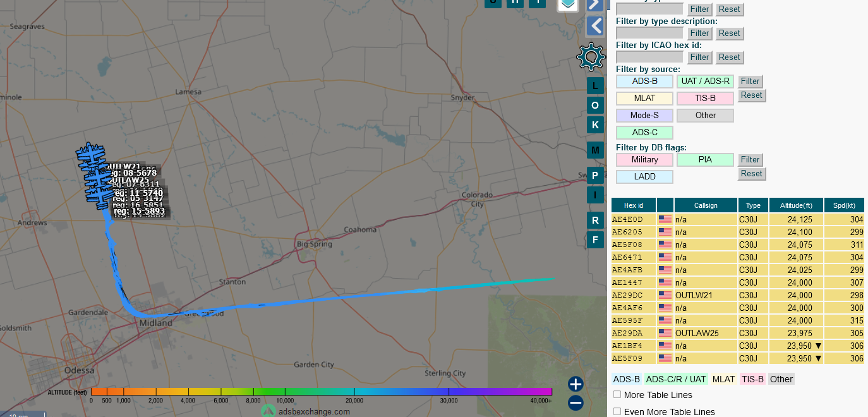
Task: Toggle the O map button
Action: (x=595, y=105)
